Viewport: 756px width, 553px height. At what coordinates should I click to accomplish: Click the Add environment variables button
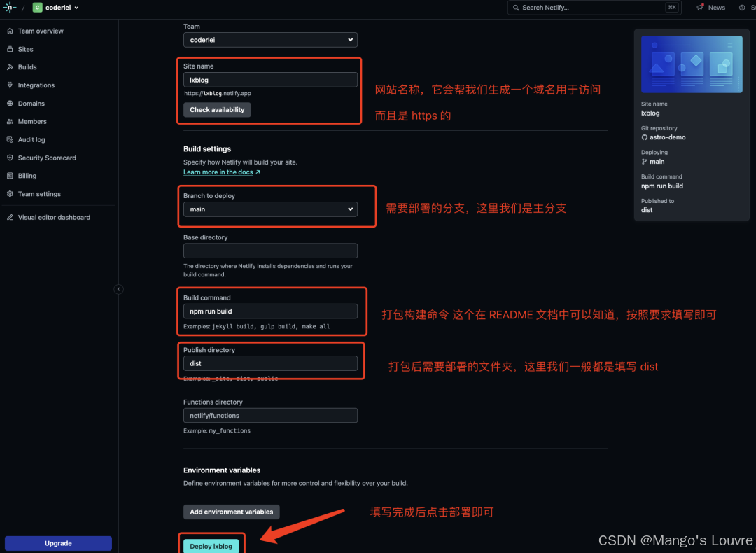[x=231, y=512]
